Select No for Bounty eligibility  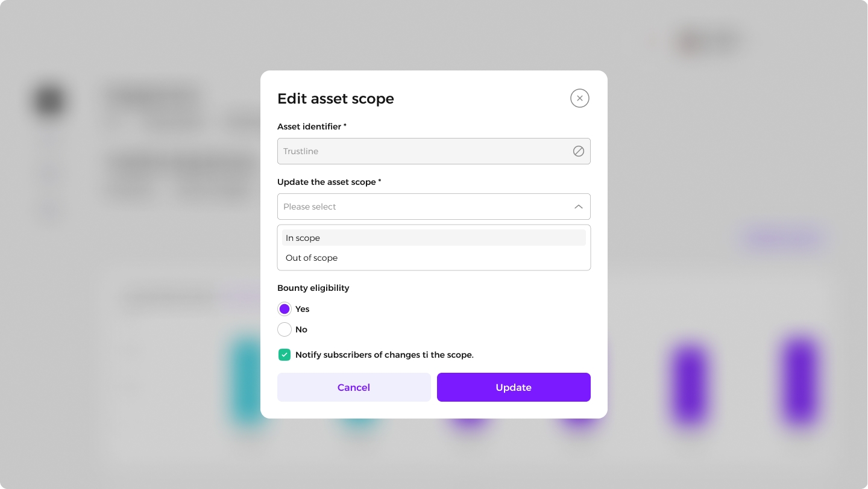[285, 329]
